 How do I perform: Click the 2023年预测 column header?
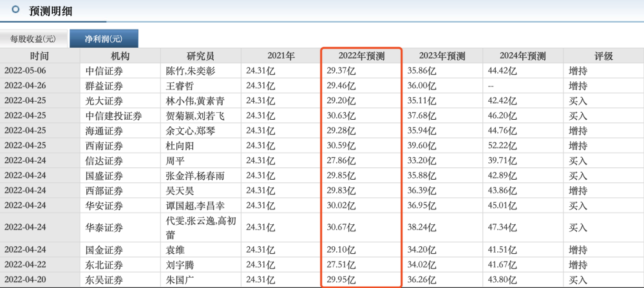point(442,56)
